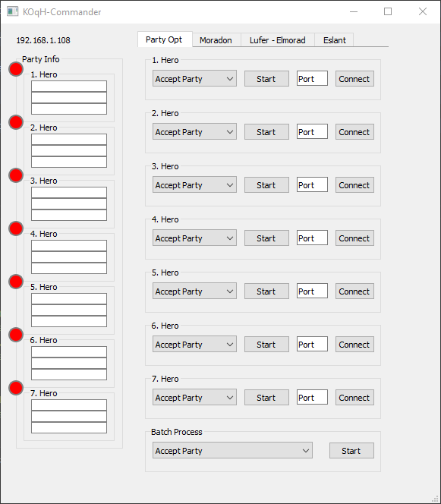Click the red status indicator for 1. Hero
441x504 pixels.
pyautogui.click(x=16, y=69)
